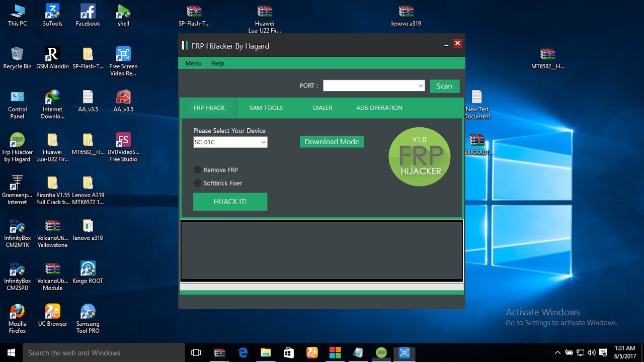This screenshot has height=362, width=644.
Task: Show hidden system tray icons chevron
Action: 557,352
